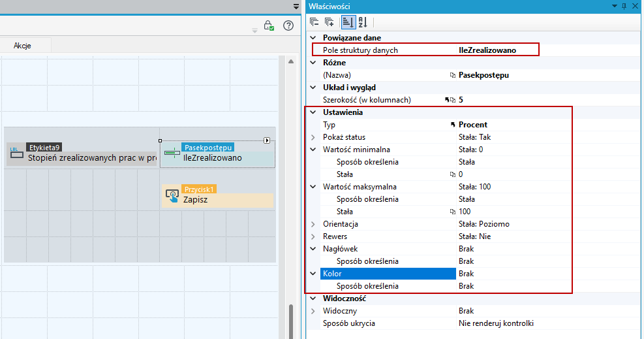
Task: Click the Wartość maksymalna value Stała: 100
Action: (x=474, y=187)
